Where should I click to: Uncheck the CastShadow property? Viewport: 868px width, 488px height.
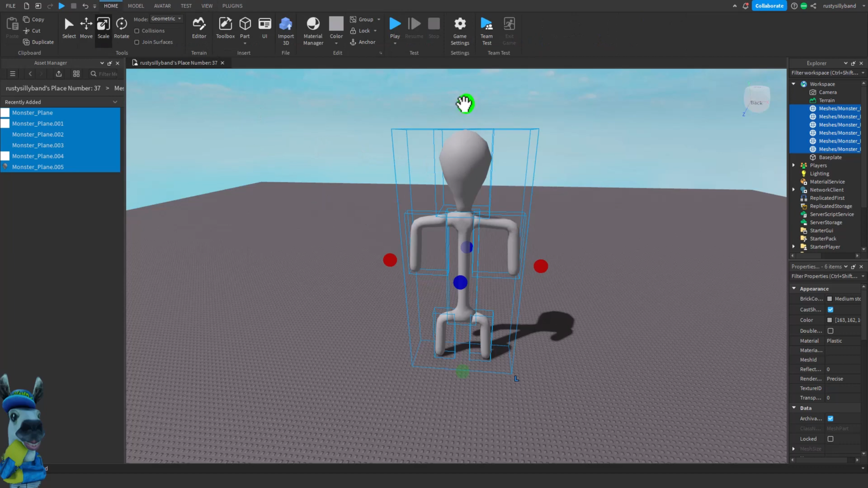point(830,309)
